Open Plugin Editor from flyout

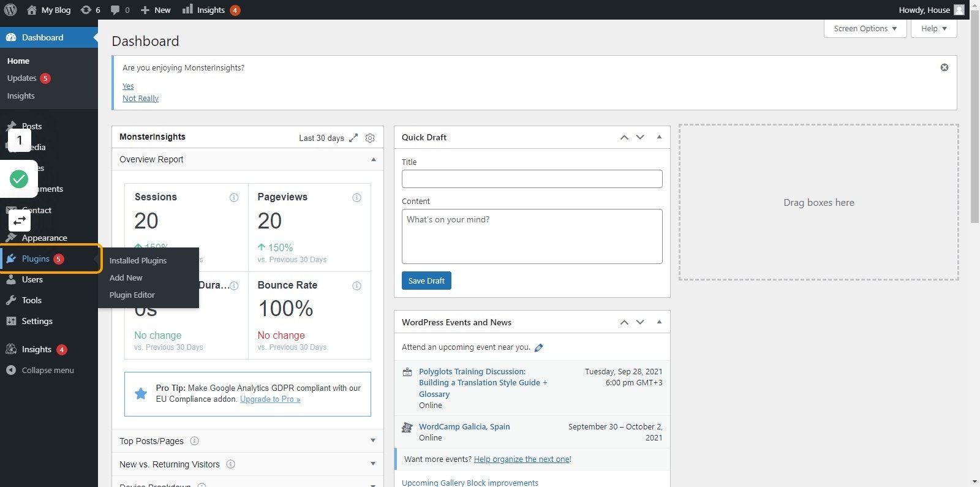[x=132, y=295]
